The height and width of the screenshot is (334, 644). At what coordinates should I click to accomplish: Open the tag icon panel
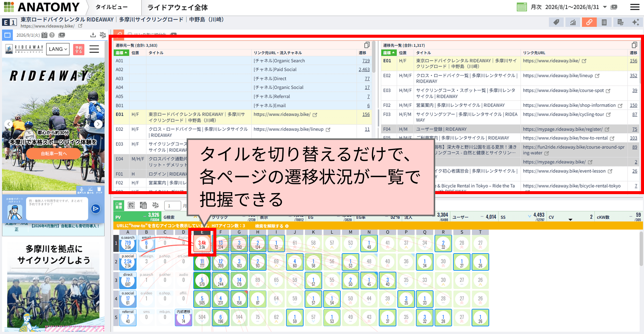556,22
